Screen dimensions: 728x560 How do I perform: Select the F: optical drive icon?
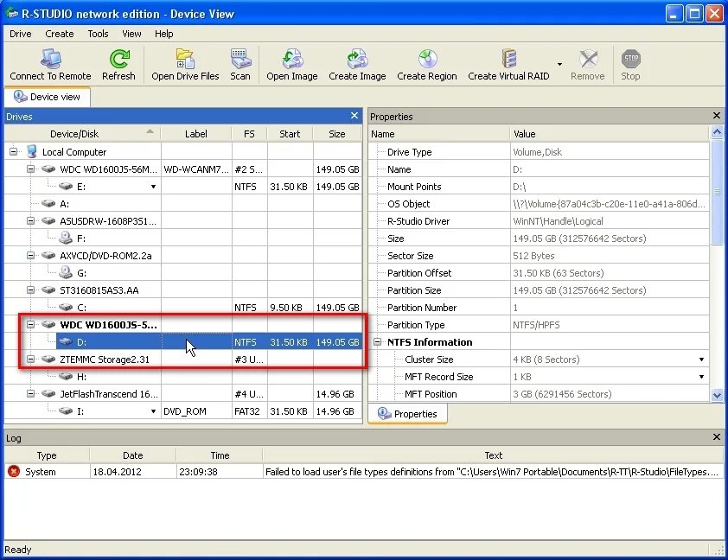coord(66,238)
